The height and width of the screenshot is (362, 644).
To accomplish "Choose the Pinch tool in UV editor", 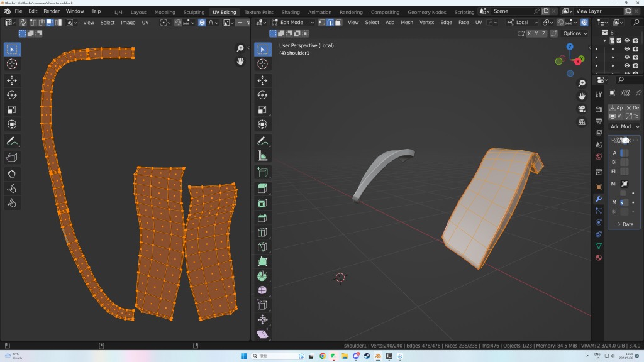I will coord(12,203).
